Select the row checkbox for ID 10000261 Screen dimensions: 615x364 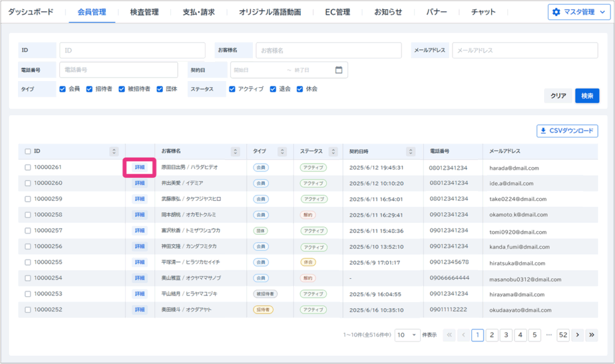[x=28, y=168]
